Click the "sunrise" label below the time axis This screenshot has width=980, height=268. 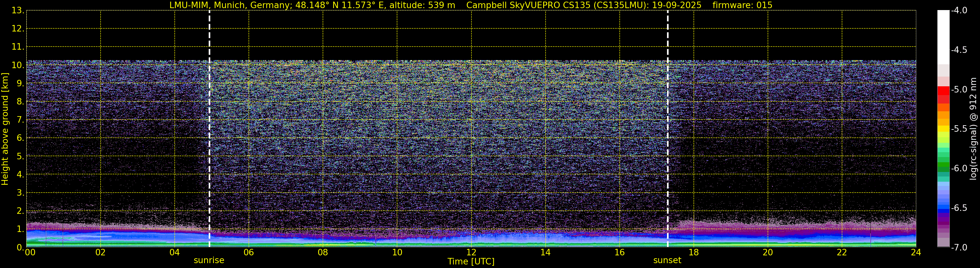[209, 261]
